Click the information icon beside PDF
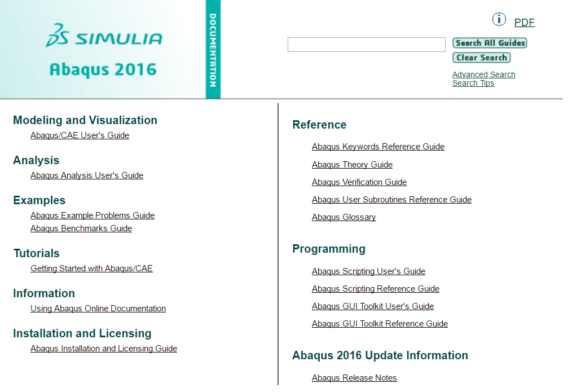Image resolution: width=568 pixels, height=392 pixels. (499, 20)
